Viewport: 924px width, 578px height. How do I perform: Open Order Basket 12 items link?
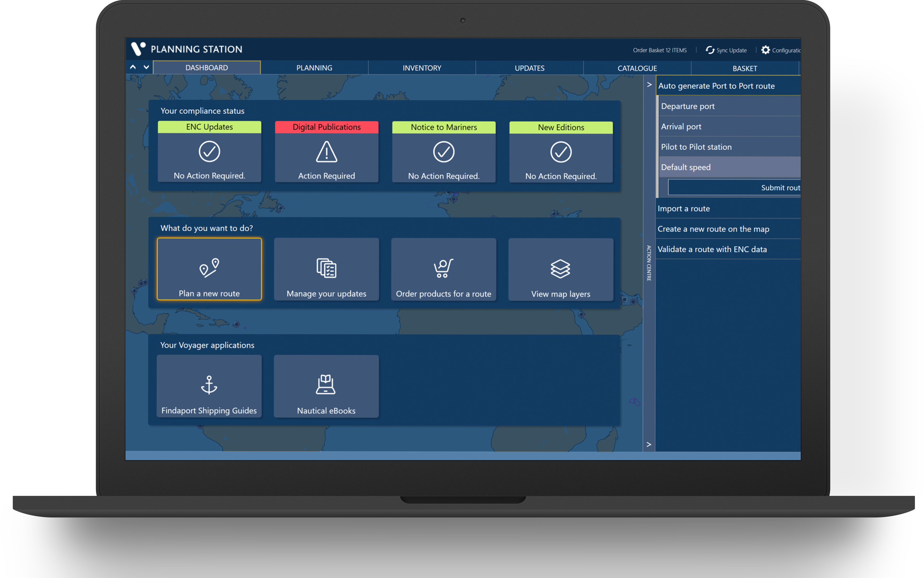pyautogui.click(x=659, y=51)
